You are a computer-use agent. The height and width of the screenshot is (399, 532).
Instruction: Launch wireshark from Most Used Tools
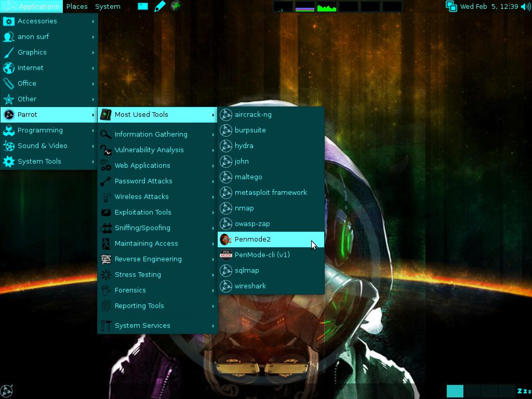(250, 286)
